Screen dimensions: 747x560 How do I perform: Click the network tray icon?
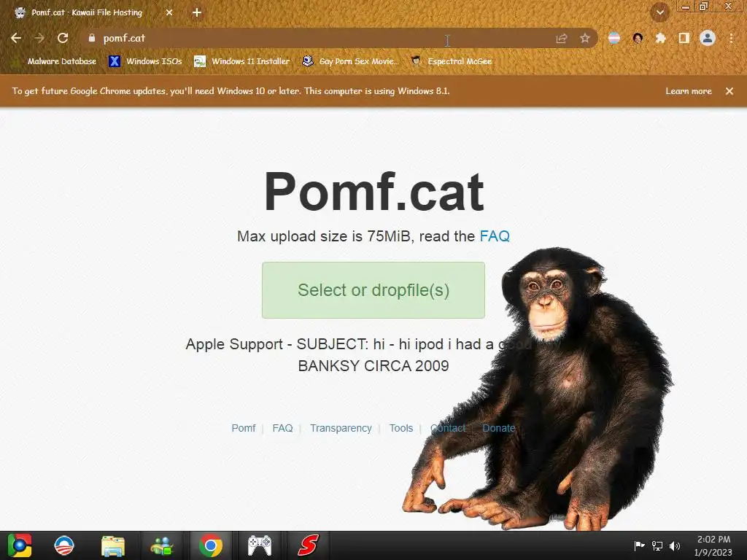click(x=657, y=545)
